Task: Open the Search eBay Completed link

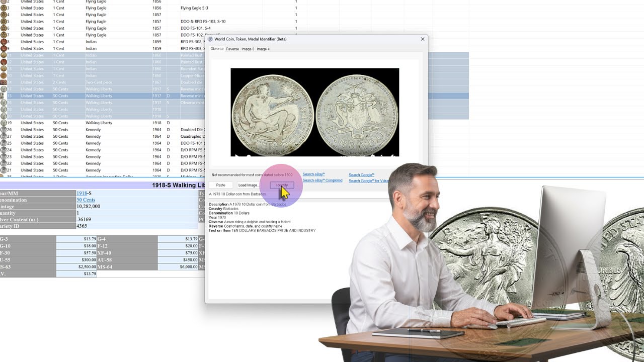Action: click(323, 180)
